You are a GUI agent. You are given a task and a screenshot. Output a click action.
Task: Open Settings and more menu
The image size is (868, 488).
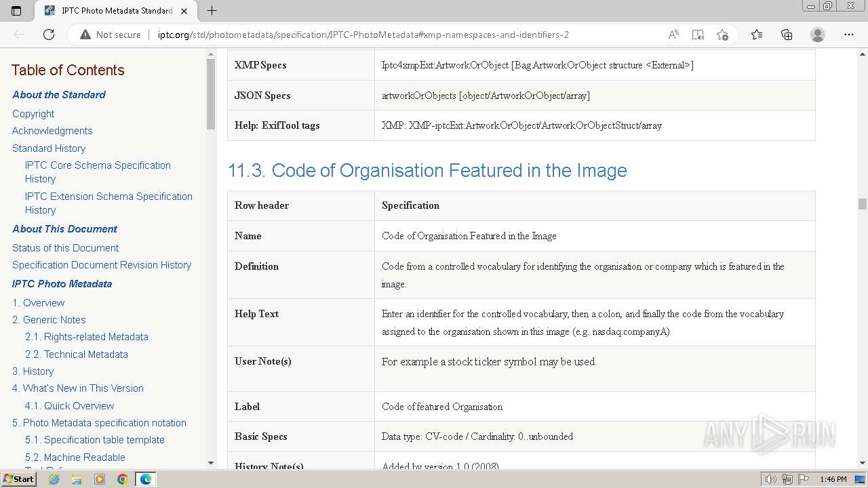849,35
